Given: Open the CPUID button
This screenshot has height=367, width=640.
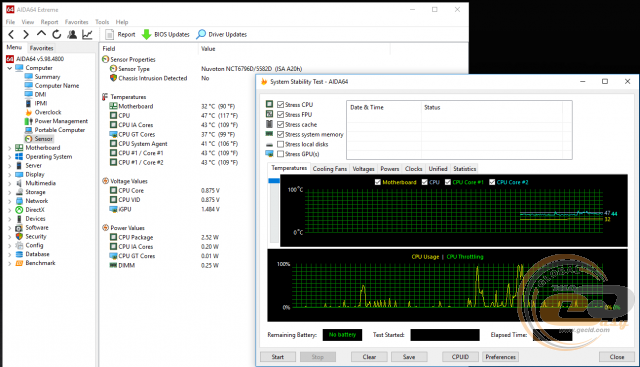Looking at the screenshot, I should coord(460,357).
